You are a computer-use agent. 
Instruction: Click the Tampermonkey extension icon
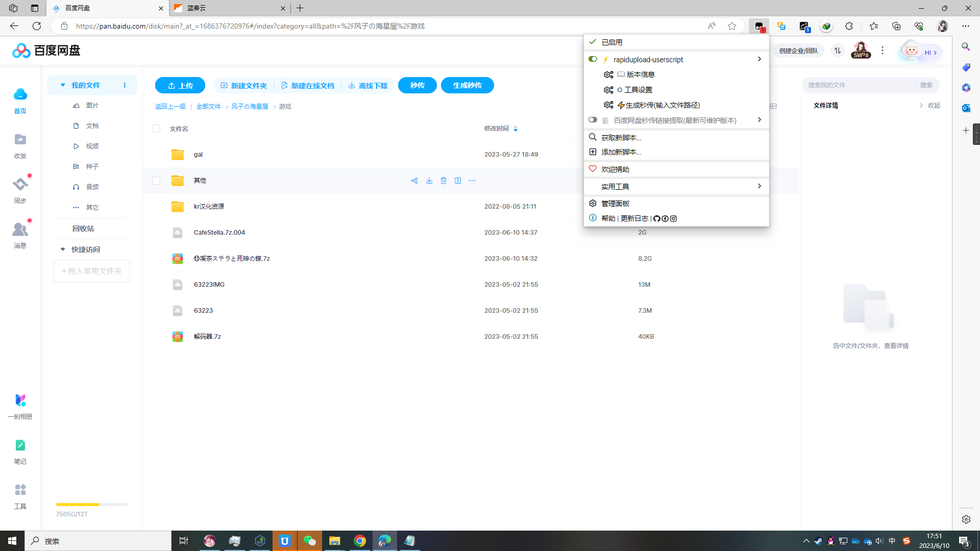click(759, 26)
